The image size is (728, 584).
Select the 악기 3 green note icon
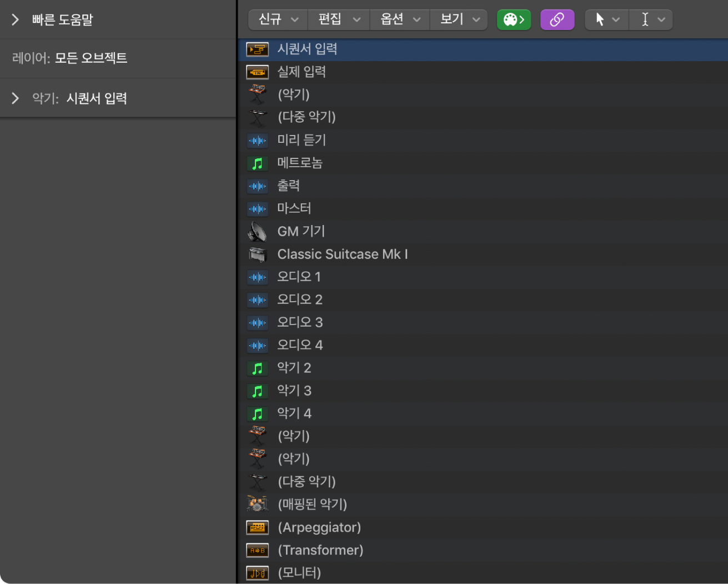[x=257, y=391]
